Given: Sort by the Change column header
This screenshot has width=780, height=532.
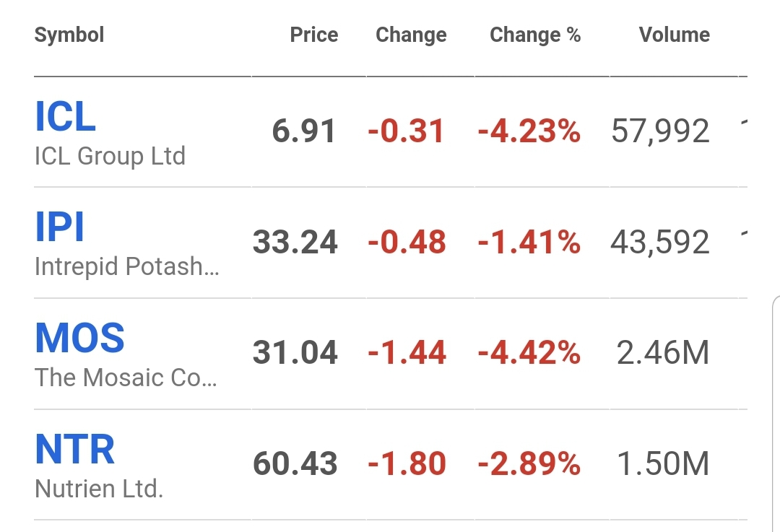Looking at the screenshot, I should point(411,35).
